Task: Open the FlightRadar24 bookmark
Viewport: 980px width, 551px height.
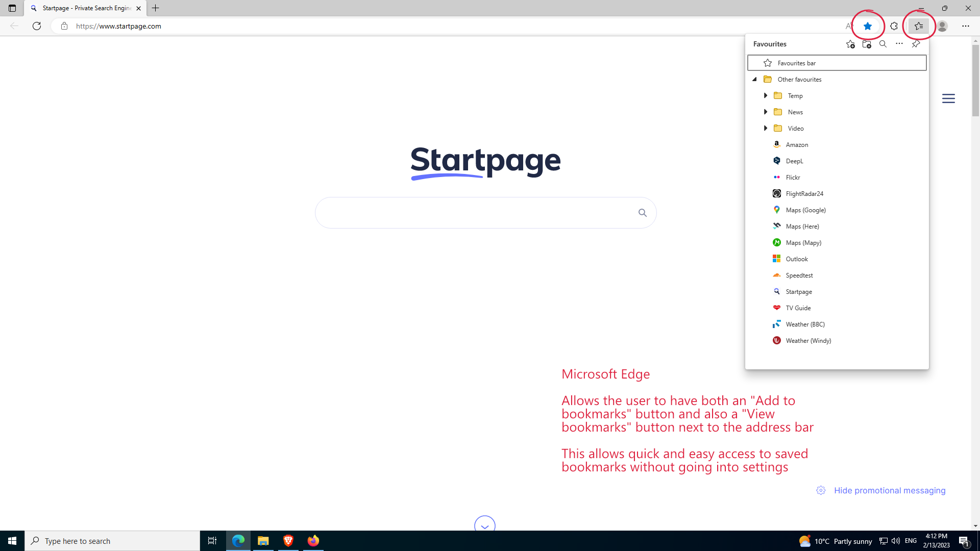Action: [x=804, y=193]
